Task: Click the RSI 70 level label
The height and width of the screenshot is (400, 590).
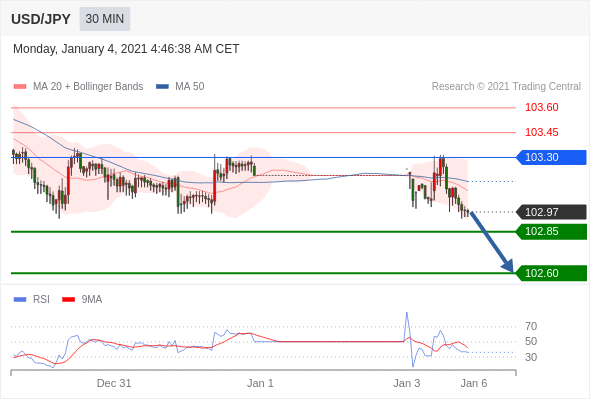Action: (531, 326)
